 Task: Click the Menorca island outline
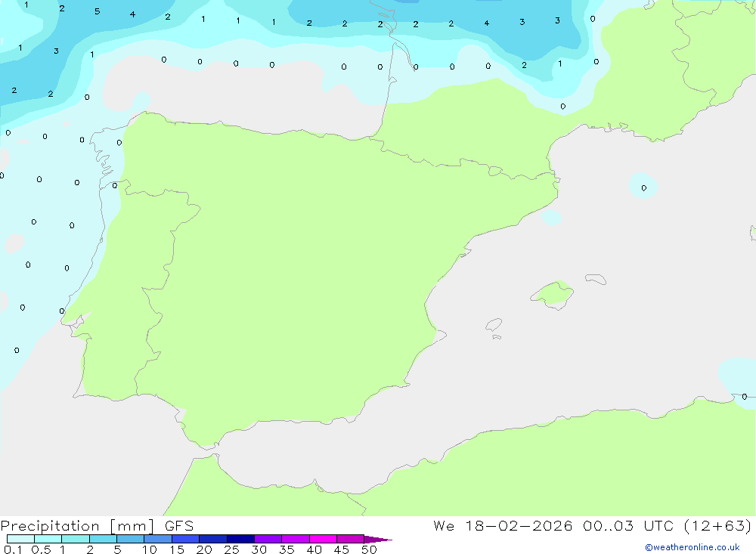[x=596, y=279]
